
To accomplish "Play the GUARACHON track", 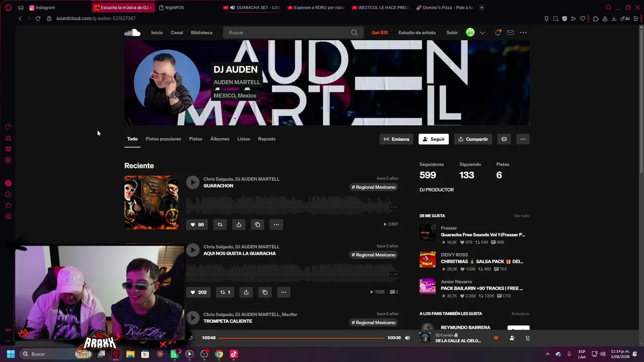I will click(193, 182).
